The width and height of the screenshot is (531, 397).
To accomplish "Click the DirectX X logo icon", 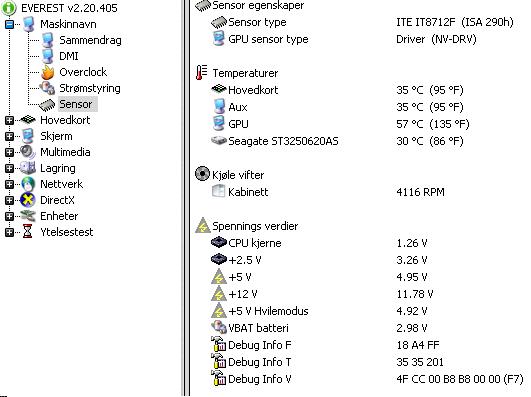I will (28, 200).
